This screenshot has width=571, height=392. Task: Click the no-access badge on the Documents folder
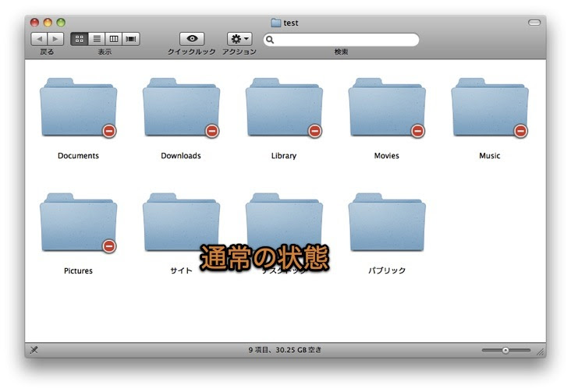[109, 131]
